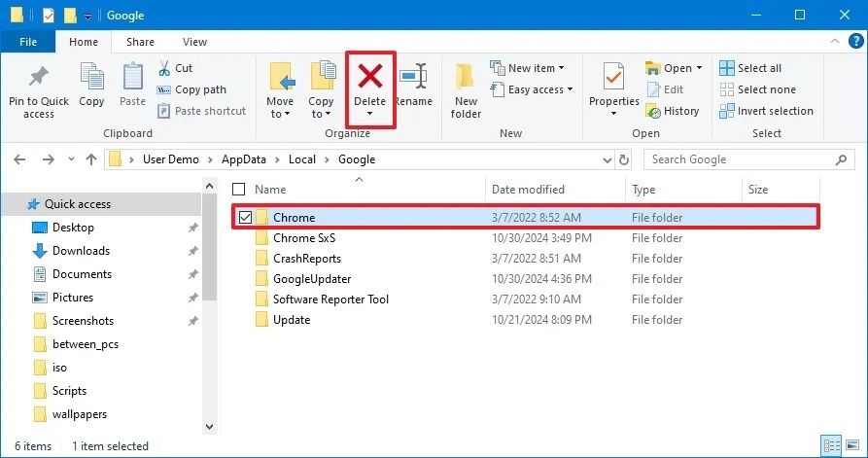868x458 pixels.
Task: Go back with the left arrow
Action: 19,159
